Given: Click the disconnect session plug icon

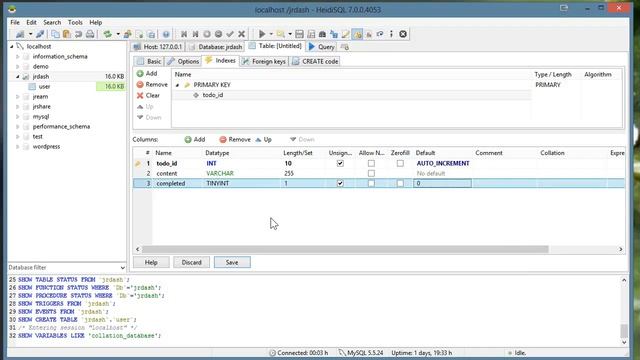Looking at the screenshot, I should click(x=40, y=34).
